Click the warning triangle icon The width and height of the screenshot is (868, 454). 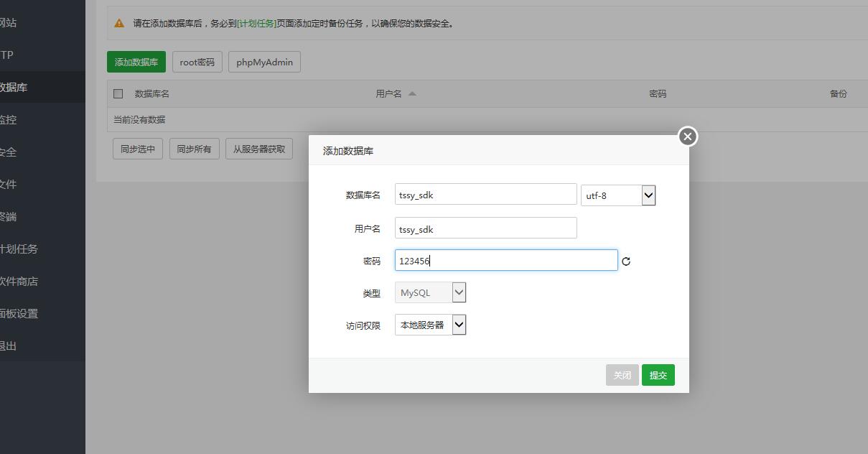119,23
